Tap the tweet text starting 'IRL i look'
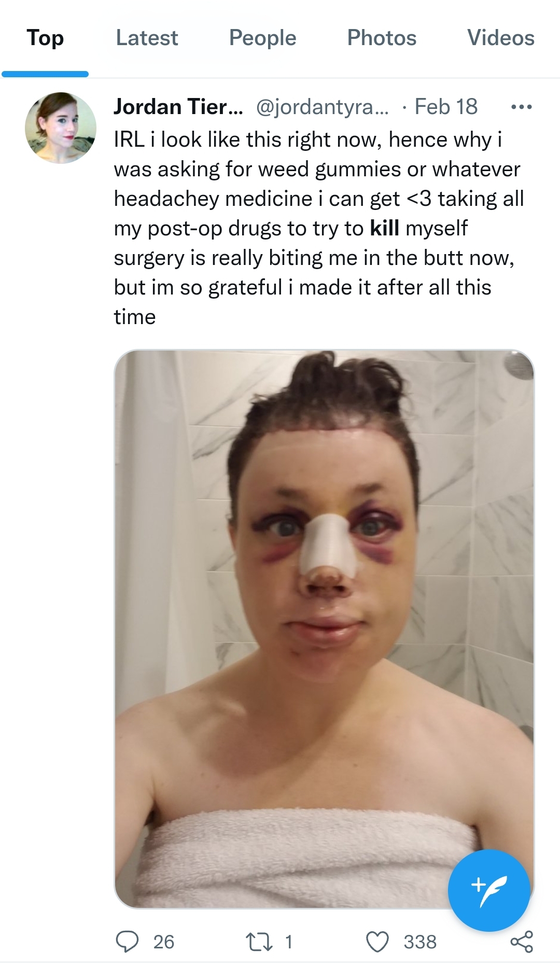This screenshot has height=980, width=560. click(x=319, y=228)
